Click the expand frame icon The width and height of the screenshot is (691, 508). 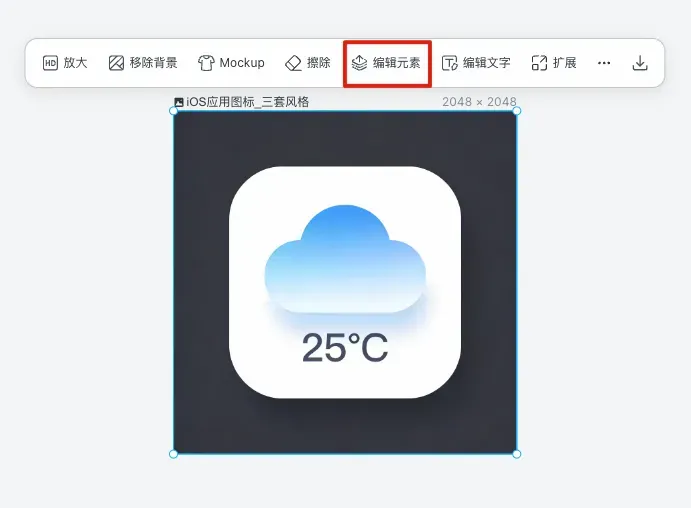pos(539,63)
